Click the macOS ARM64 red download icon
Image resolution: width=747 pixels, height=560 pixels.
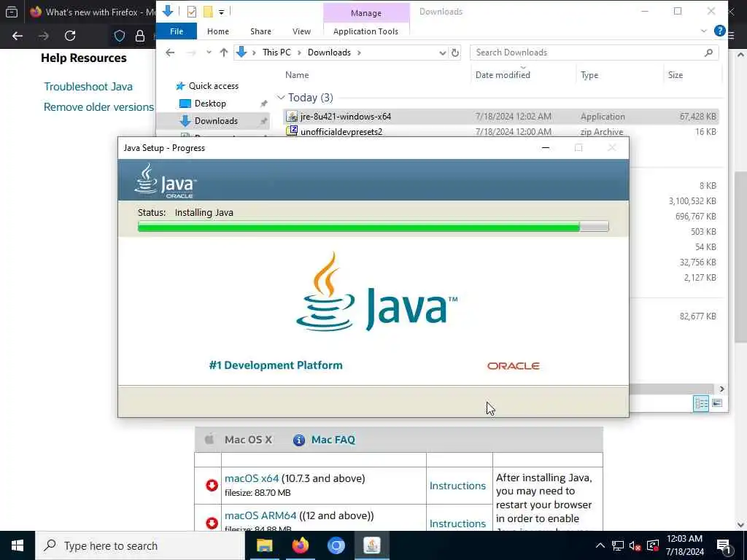[212, 523]
